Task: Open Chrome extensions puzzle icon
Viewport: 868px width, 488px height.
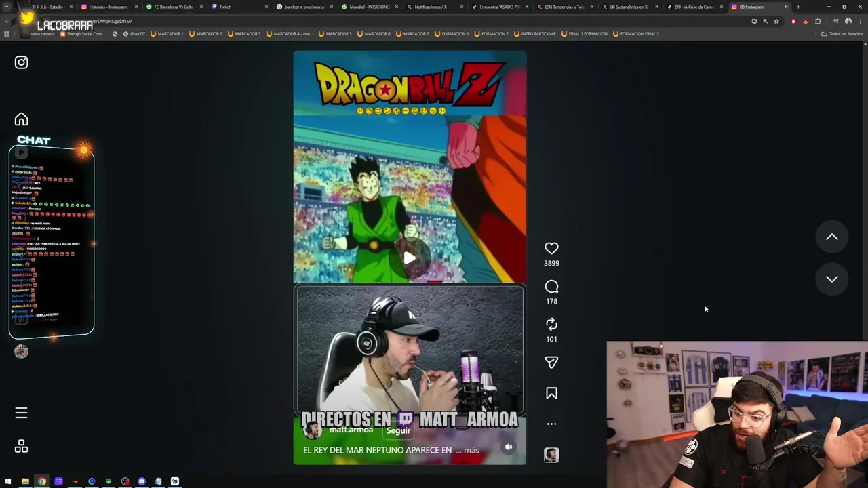Action: [x=818, y=22]
